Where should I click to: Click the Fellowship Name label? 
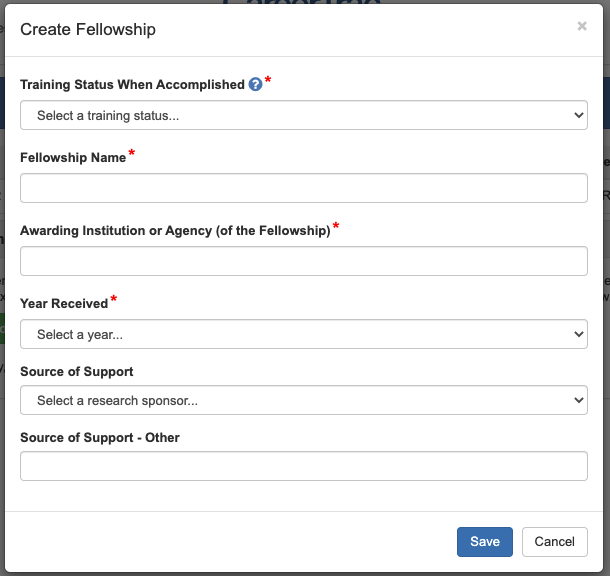click(73, 158)
